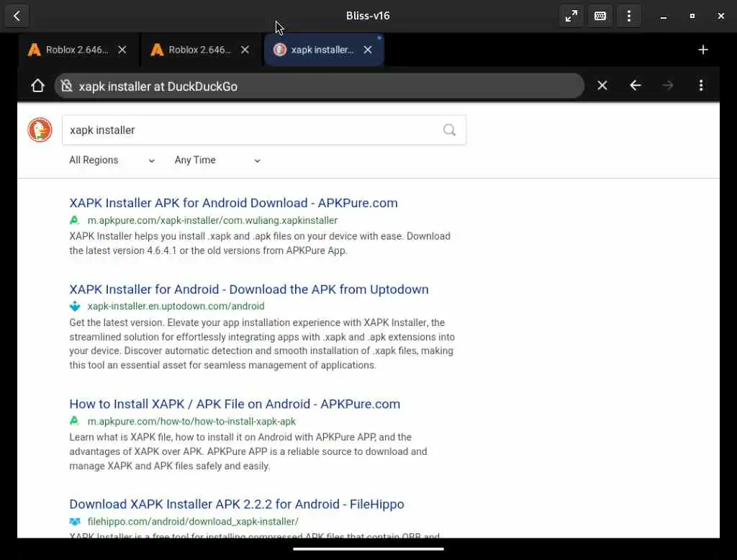Viewport: 737px width, 560px height.
Task: Click the Uptodown snippet starting Get the latest version
Action: 262,344
